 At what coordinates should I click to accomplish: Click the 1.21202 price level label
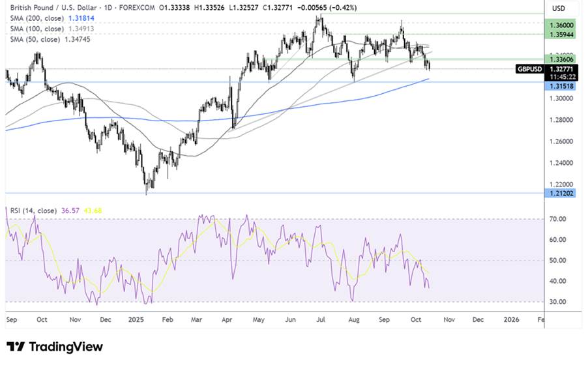(x=562, y=194)
